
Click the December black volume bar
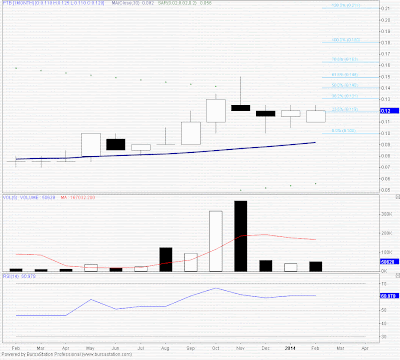point(266,266)
